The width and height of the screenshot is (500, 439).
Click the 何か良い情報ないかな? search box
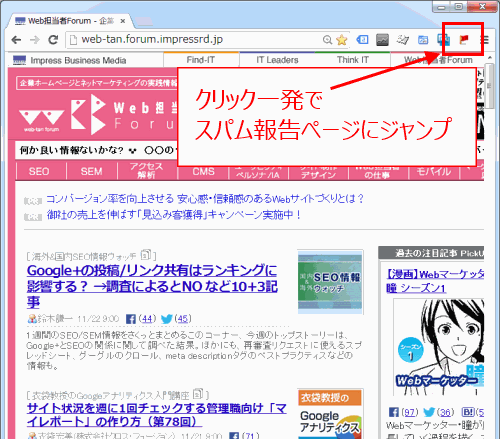tap(97, 150)
